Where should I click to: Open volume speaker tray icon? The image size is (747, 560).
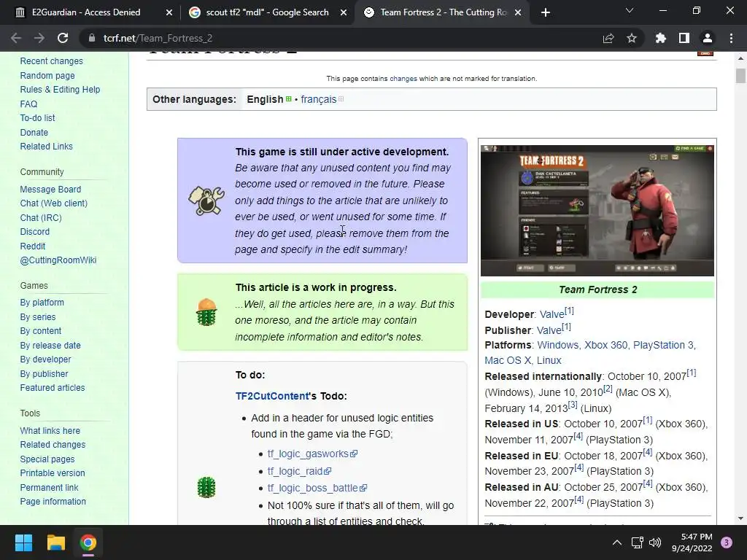coord(655,542)
